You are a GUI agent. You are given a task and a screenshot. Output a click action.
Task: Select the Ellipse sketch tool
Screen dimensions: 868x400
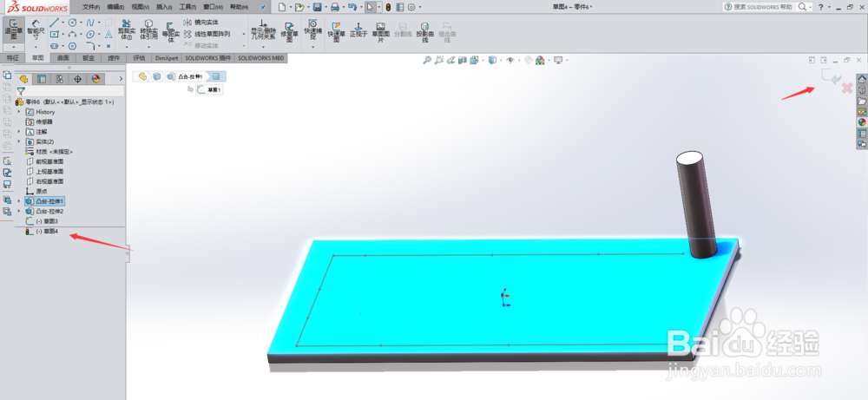click(90, 35)
